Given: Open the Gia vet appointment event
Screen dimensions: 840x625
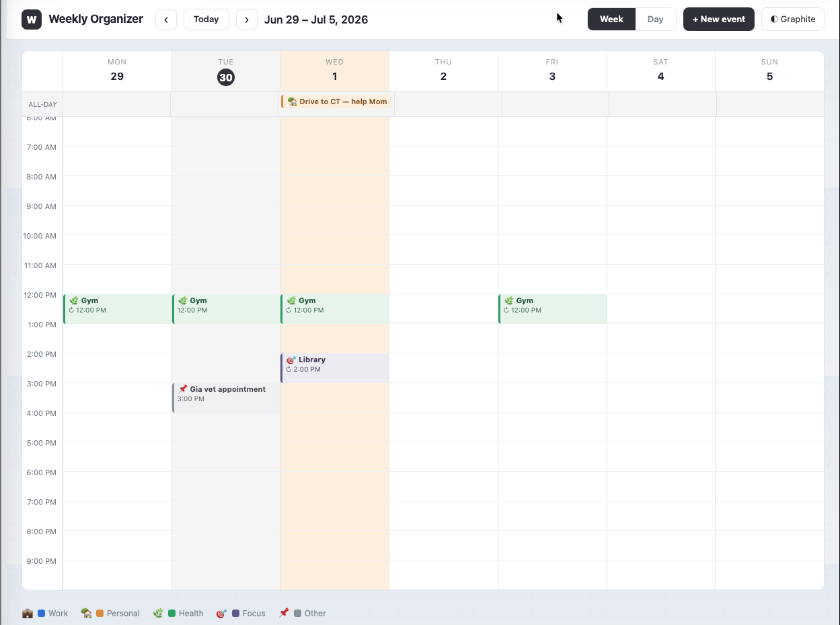Looking at the screenshot, I should tap(226, 398).
